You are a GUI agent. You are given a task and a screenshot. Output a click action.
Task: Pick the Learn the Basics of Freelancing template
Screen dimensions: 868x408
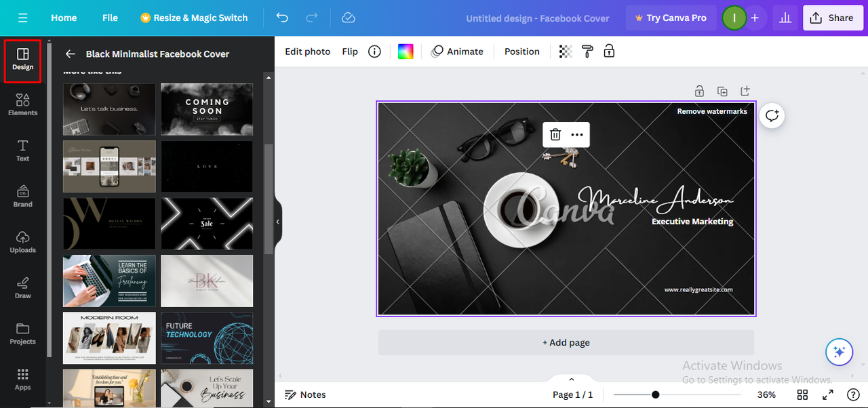pyautogui.click(x=109, y=281)
